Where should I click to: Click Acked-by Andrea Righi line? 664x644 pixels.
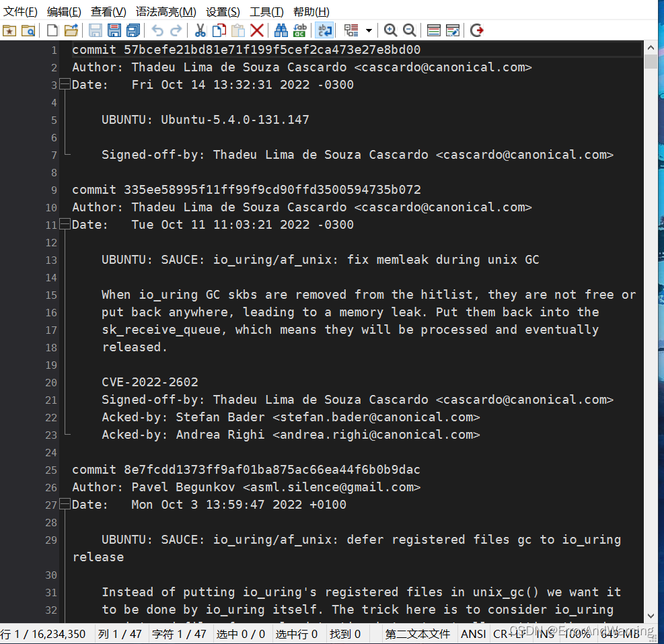pos(291,434)
